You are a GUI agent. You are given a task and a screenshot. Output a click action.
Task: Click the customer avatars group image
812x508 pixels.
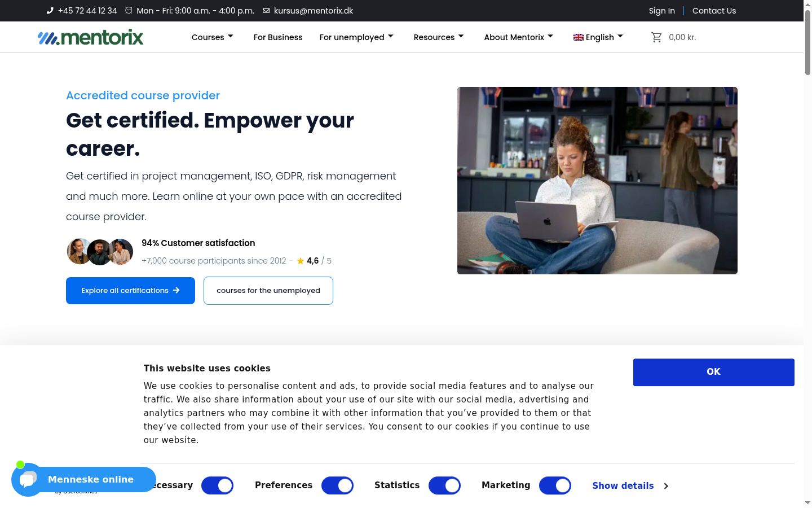[100, 252]
